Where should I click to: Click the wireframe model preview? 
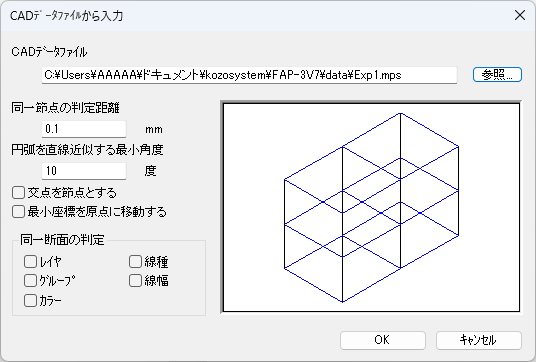371,207
